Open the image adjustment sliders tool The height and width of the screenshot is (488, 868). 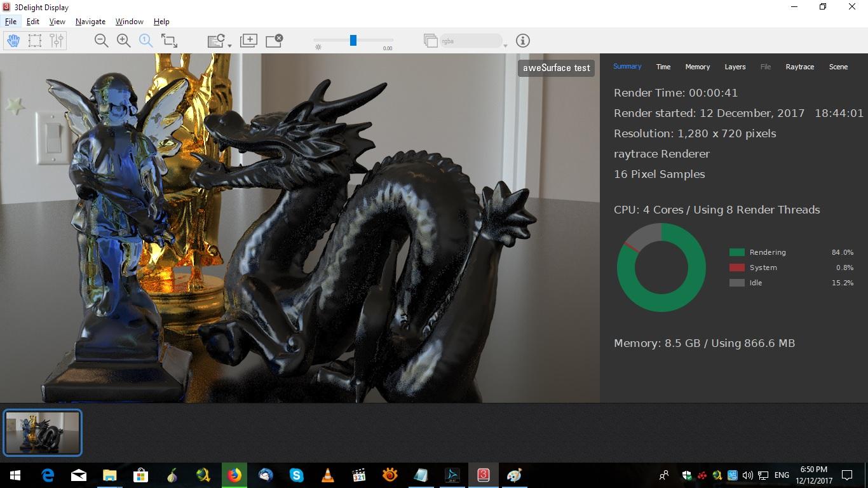click(x=57, y=41)
